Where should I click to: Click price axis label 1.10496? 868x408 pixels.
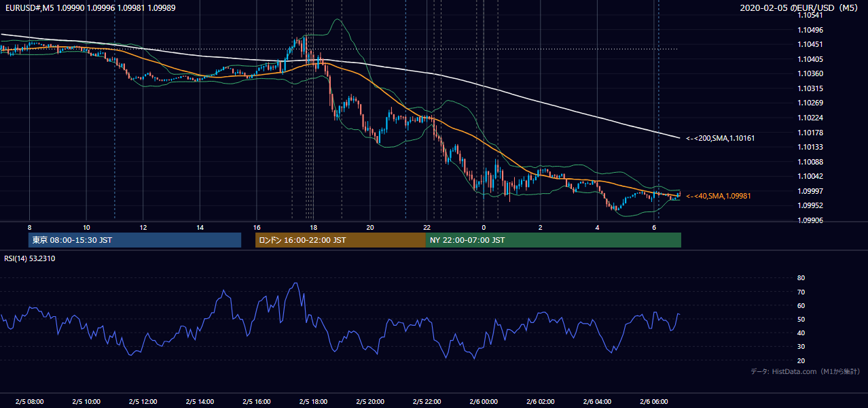(810, 30)
